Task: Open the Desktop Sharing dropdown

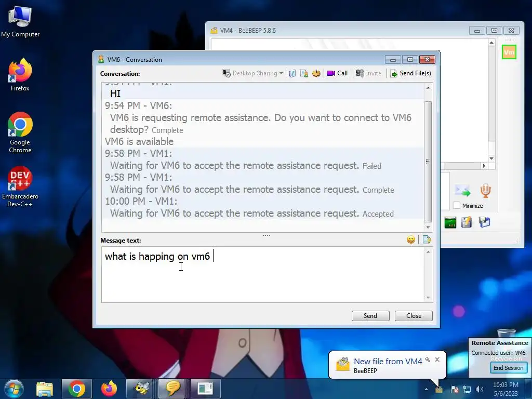Action: [x=253, y=73]
